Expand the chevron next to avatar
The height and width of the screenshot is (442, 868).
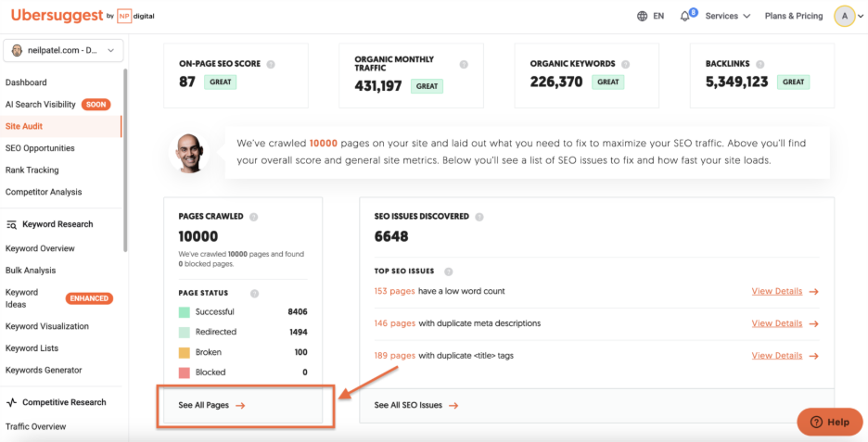coord(861,17)
